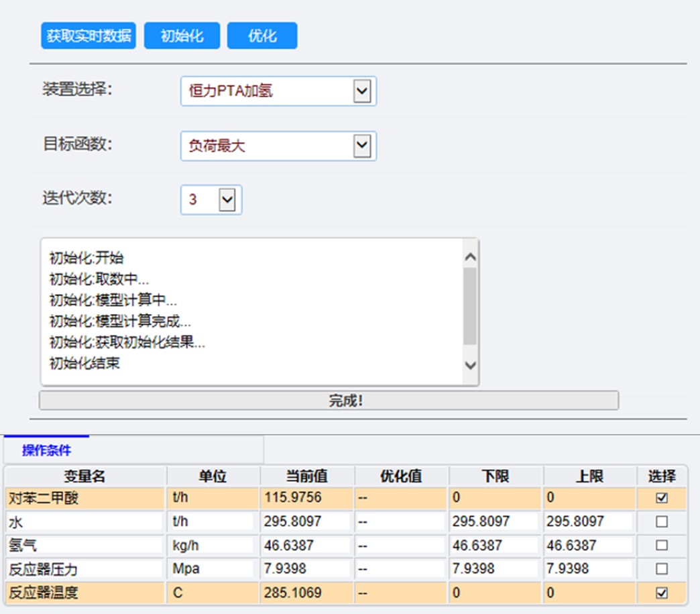Click the 完成! progress bar
The image size is (700, 614).
point(329,401)
